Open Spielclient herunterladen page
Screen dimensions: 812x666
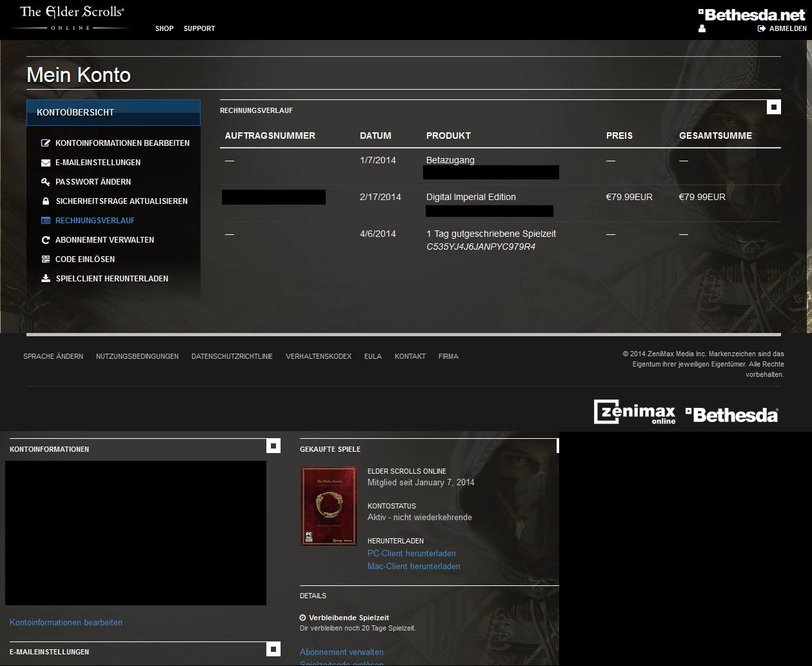pyautogui.click(x=112, y=279)
